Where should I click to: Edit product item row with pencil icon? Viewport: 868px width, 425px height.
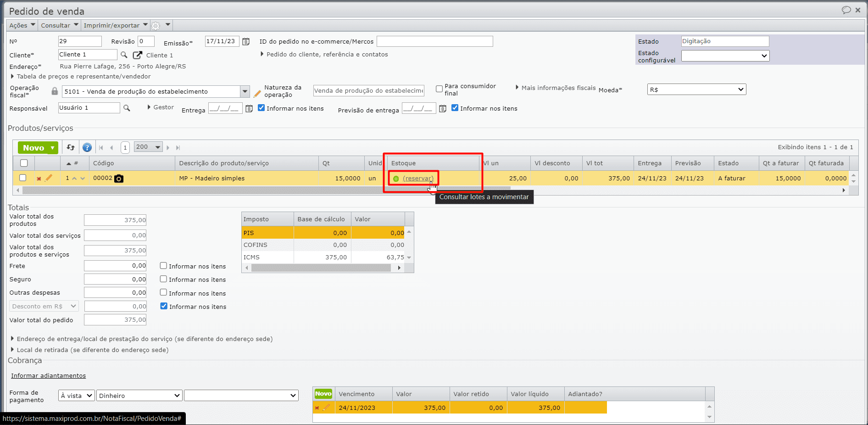pos(49,178)
